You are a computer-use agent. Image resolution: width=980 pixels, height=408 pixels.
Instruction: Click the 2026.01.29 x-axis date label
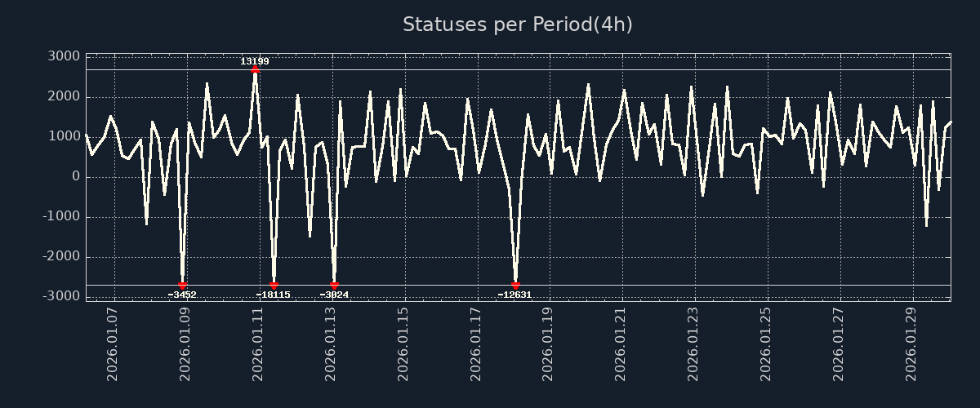point(911,344)
